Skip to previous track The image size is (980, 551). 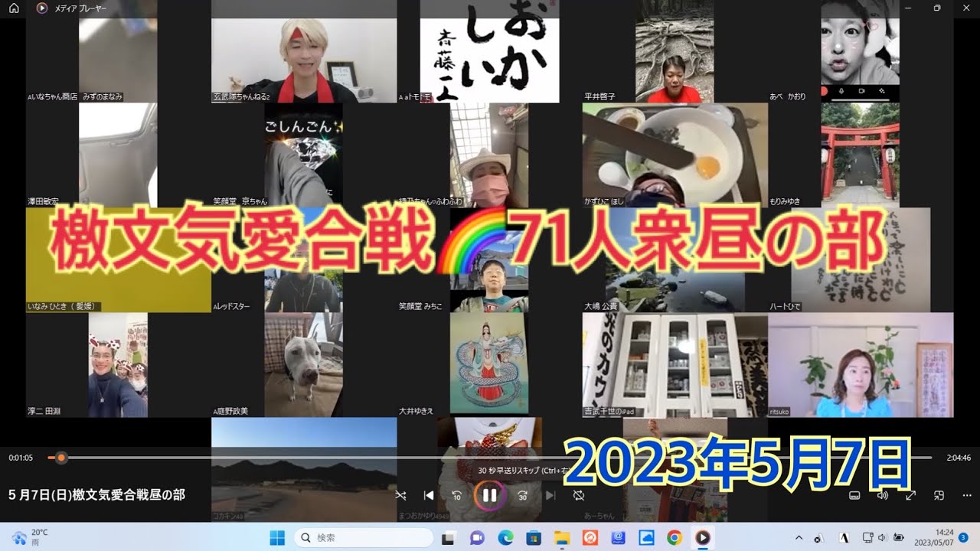point(429,495)
